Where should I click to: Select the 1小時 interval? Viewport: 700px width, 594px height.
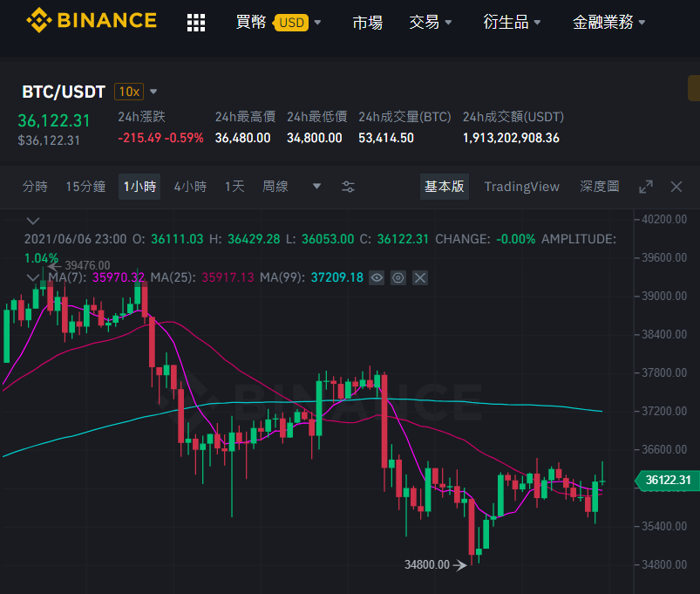pos(139,187)
